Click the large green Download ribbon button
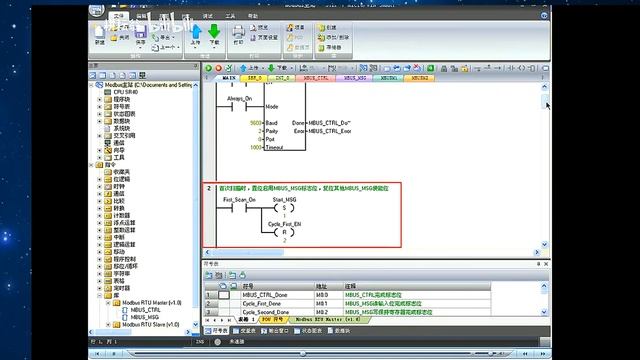640x360 pixels. [x=214, y=31]
